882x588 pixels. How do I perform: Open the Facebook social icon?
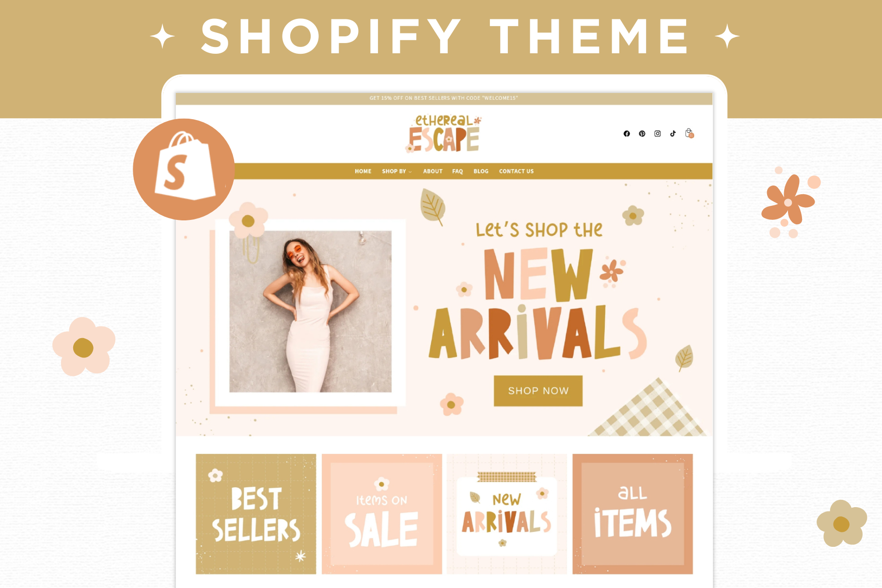[x=627, y=134]
